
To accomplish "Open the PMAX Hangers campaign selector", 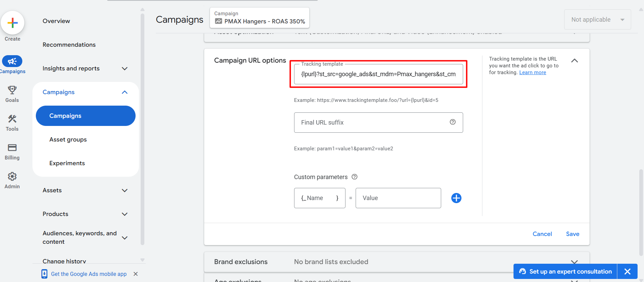I will click(259, 18).
